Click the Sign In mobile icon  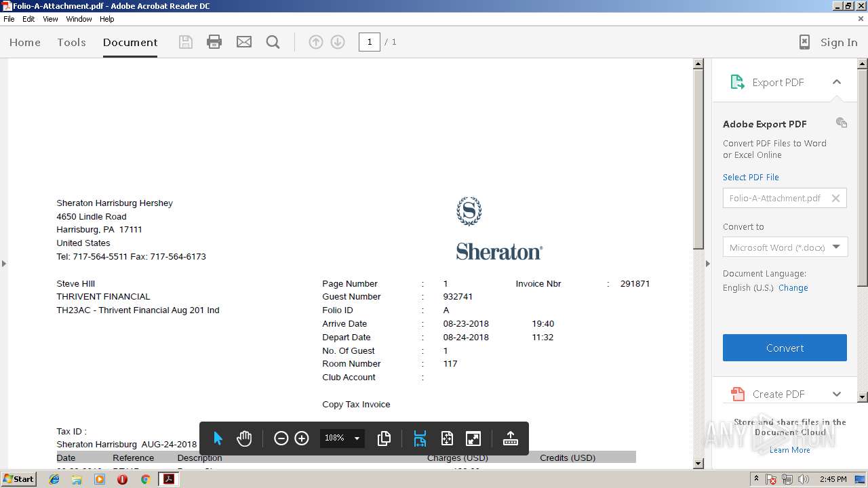pos(804,42)
